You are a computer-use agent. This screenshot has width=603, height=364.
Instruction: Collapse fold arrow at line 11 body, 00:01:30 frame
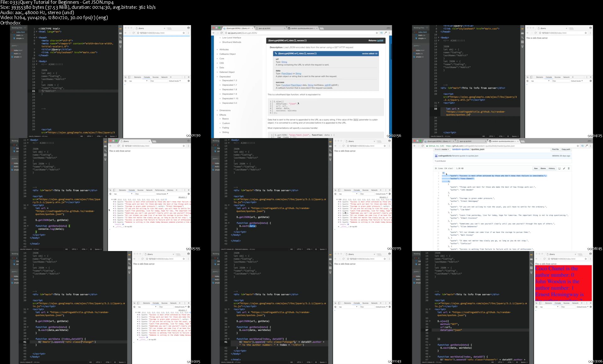[37, 61]
